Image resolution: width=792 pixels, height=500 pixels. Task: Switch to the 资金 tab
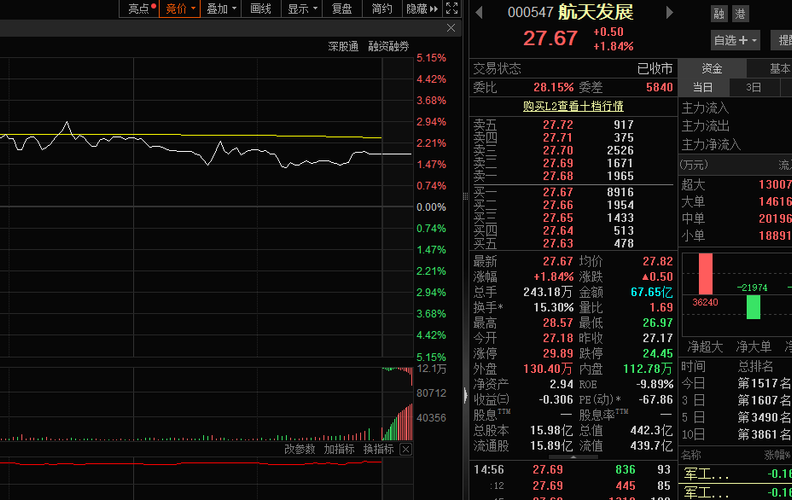point(712,69)
